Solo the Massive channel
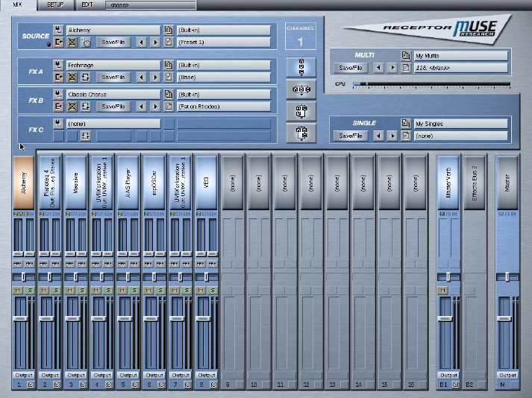Viewport: 532px width, 398px height. point(82,290)
